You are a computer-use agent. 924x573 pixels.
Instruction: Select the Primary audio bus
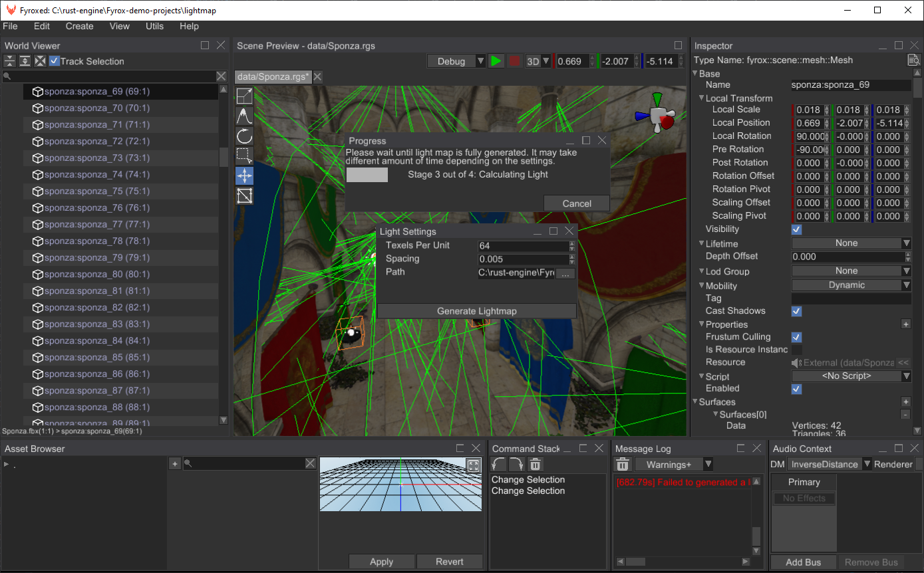click(x=804, y=482)
